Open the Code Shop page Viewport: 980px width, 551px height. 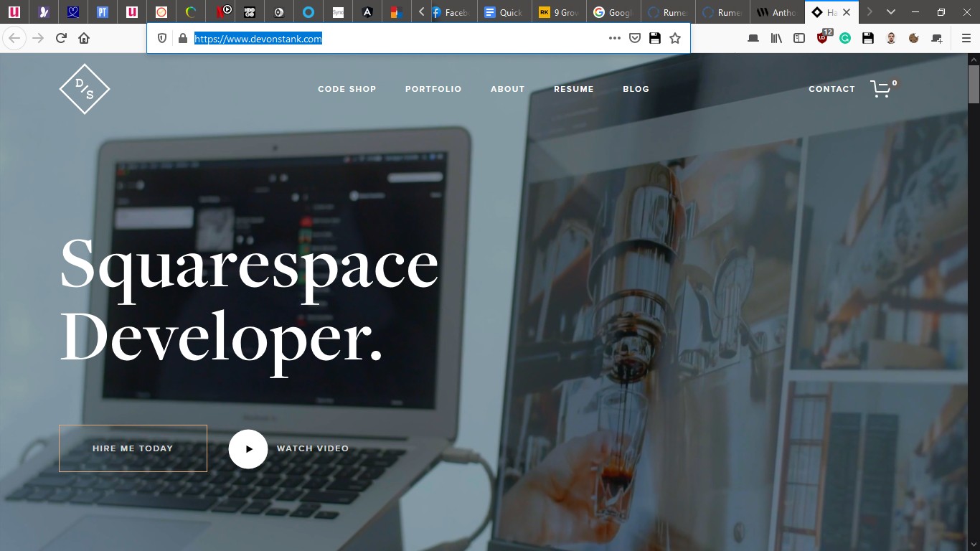point(347,89)
